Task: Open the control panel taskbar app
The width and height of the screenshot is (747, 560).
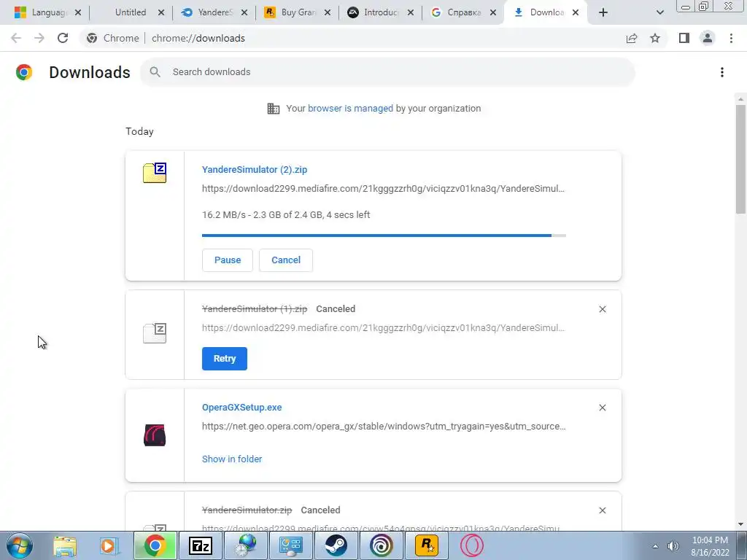Action: click(290, 545)
